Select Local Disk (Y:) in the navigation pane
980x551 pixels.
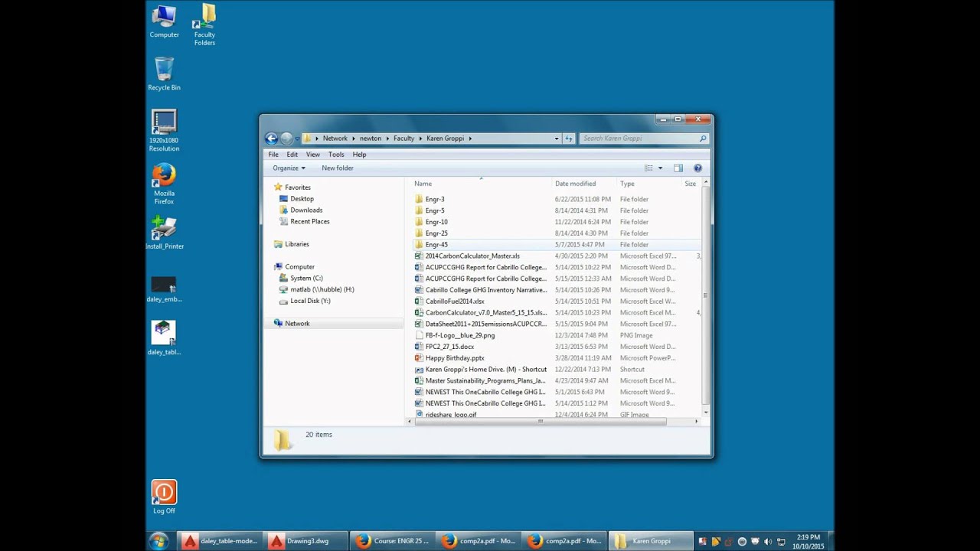pos(310,302)
